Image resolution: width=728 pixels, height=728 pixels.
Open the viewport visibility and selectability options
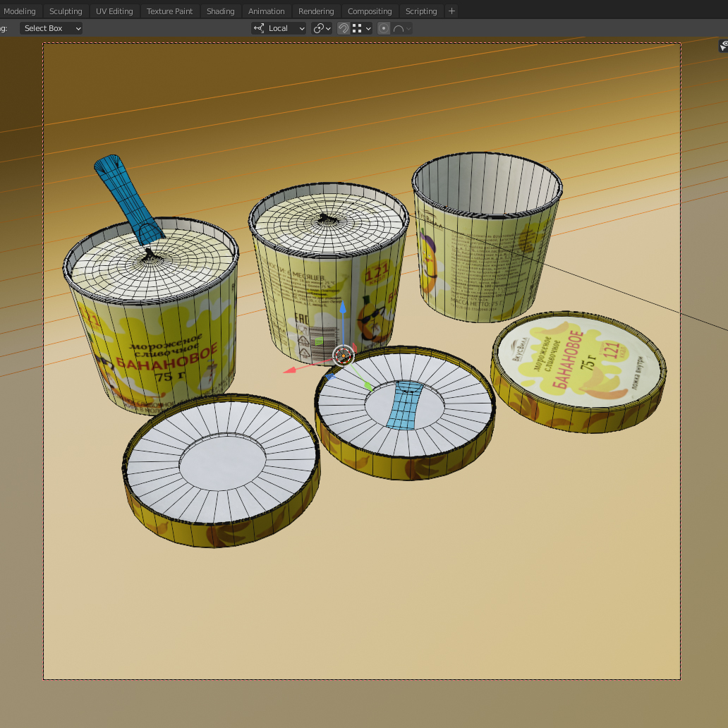tap(723, 46)
